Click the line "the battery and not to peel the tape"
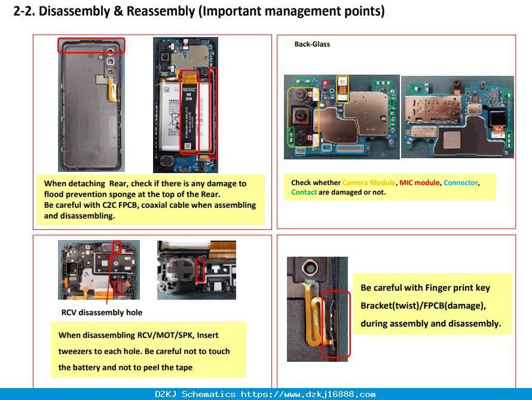The image size is (532, 400). 126,367
